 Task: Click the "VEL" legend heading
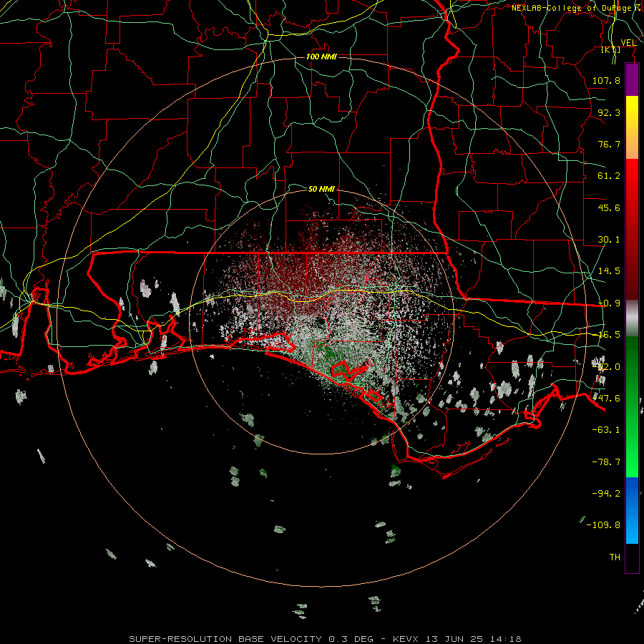[628, 43]
